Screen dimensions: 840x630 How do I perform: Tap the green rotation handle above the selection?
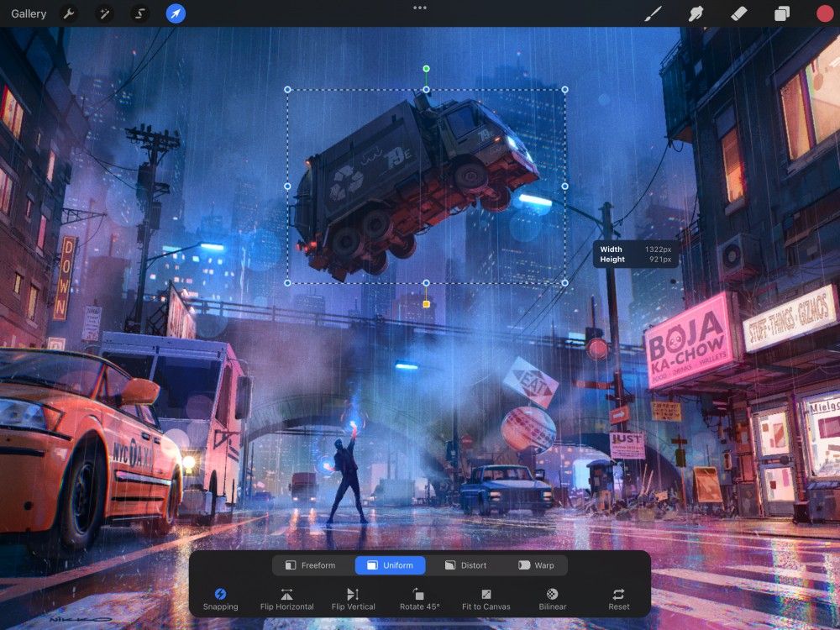426,67
